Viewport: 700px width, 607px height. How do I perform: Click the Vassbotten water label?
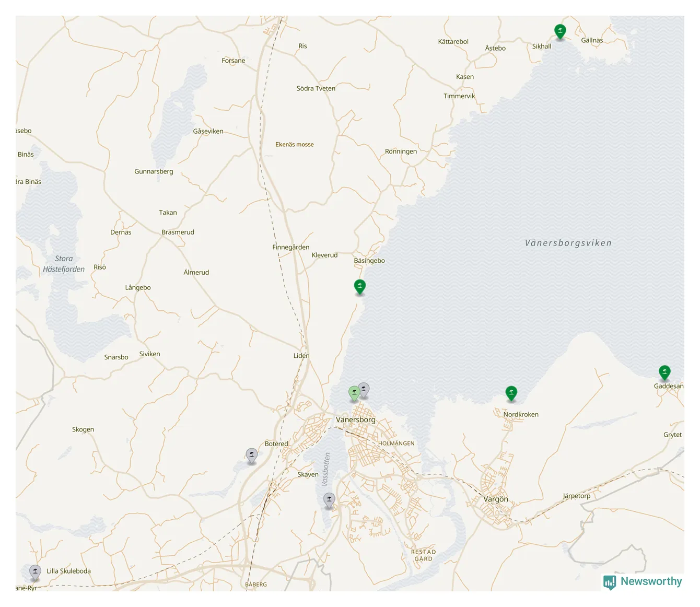tap(326, 469)
